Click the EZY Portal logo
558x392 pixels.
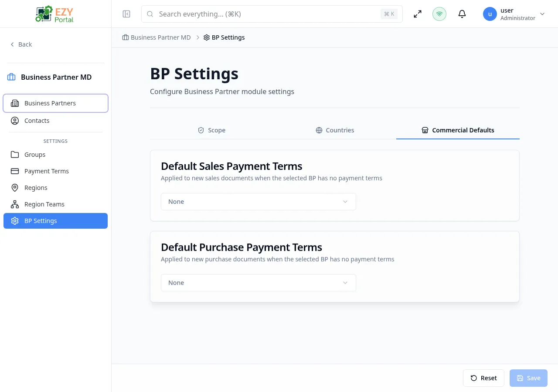[x=54, y=14]
